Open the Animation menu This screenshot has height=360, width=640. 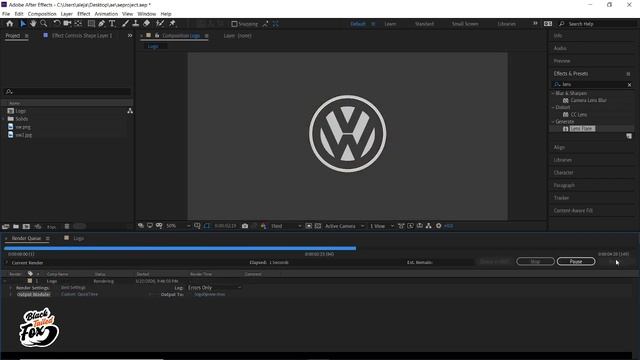point(106,14)
